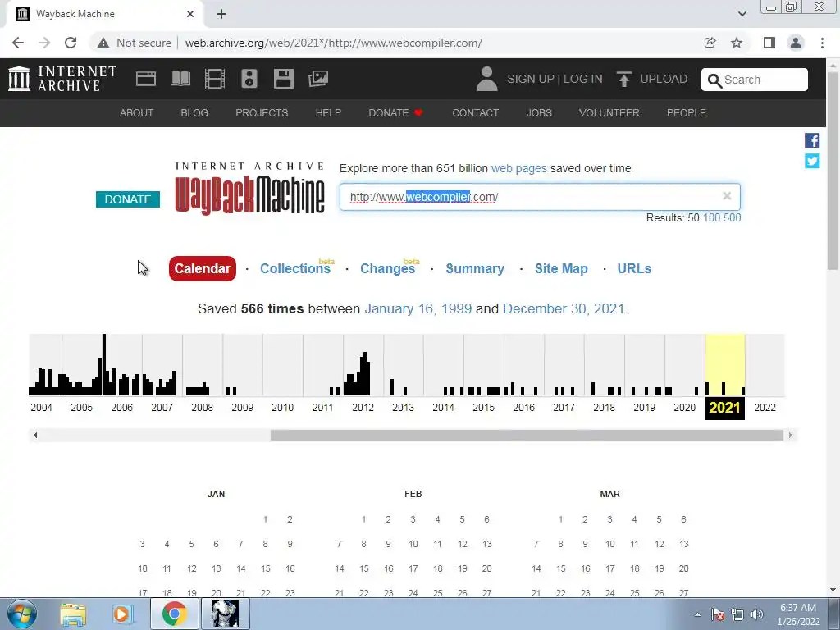Switch to the Summary tab
Image resolution: width=840 pixels, height=630 pixels.
(x=475, y=268)
